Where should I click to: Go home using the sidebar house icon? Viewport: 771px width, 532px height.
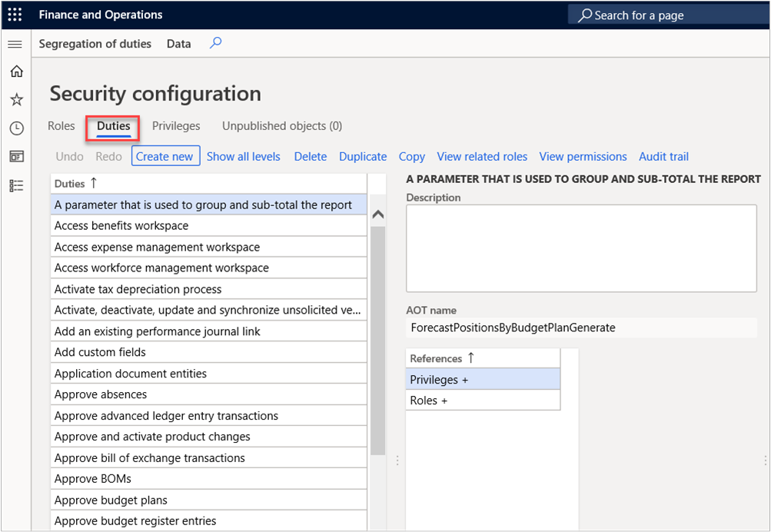point(15,71)
